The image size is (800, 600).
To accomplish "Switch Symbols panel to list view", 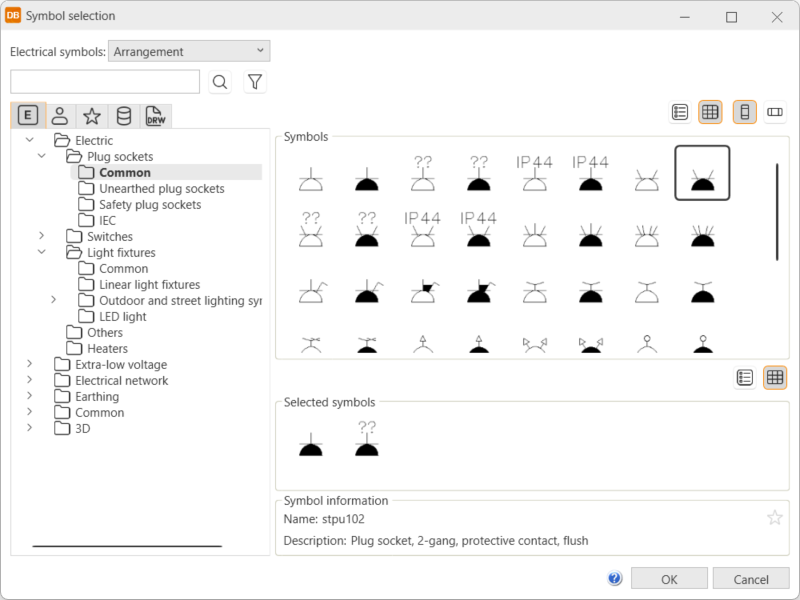I will [x=680, y=112].
